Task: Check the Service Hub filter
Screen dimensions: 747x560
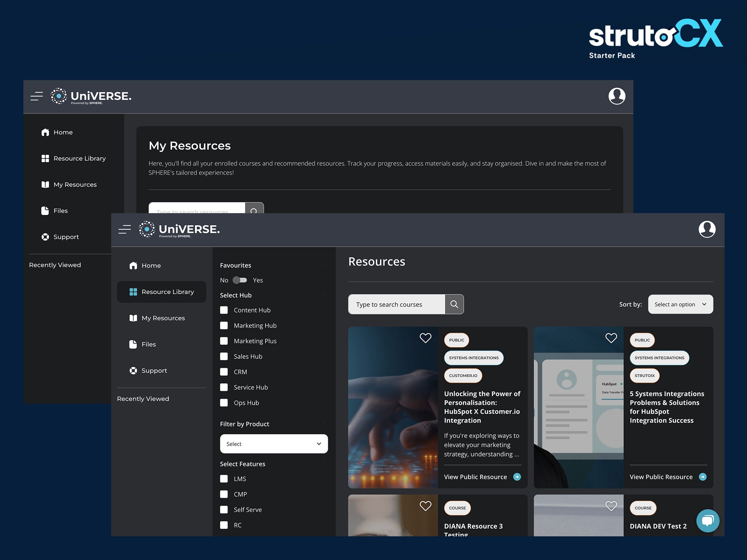Action: point(224,387)
